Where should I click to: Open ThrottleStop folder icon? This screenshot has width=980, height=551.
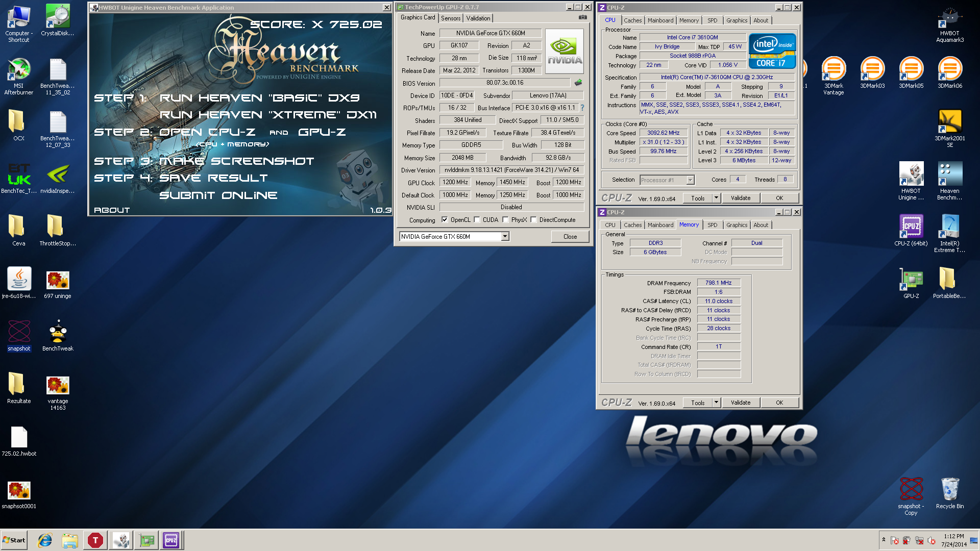[58, 231]
